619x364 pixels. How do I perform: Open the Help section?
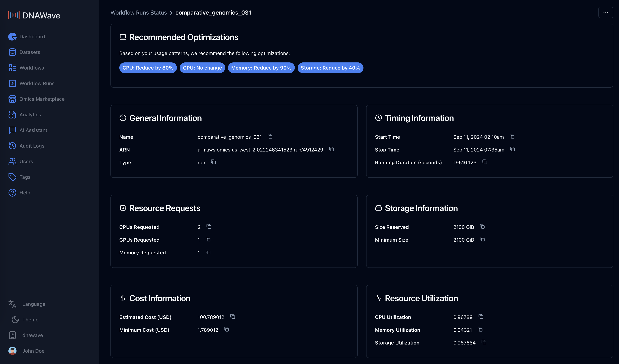point(25,192)
